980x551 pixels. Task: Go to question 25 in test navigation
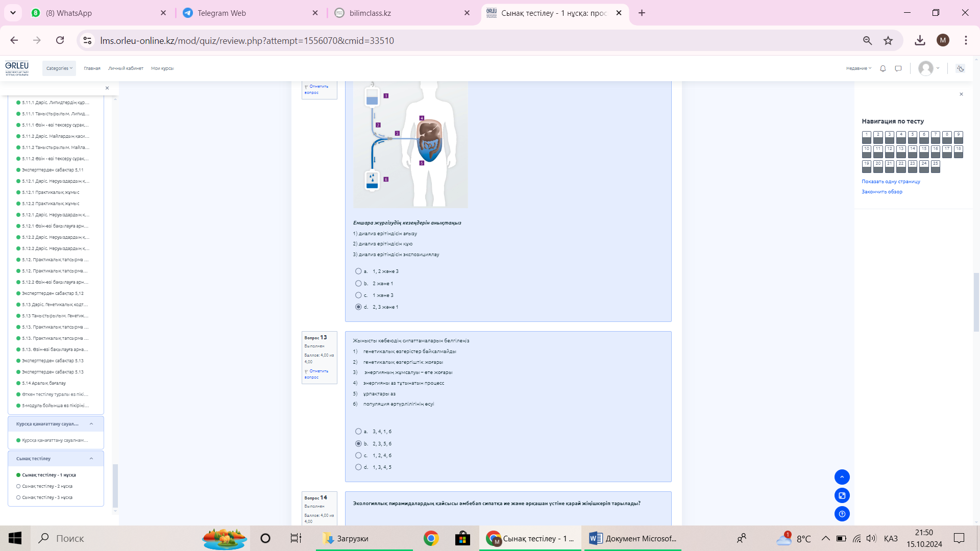coord(935,166)
